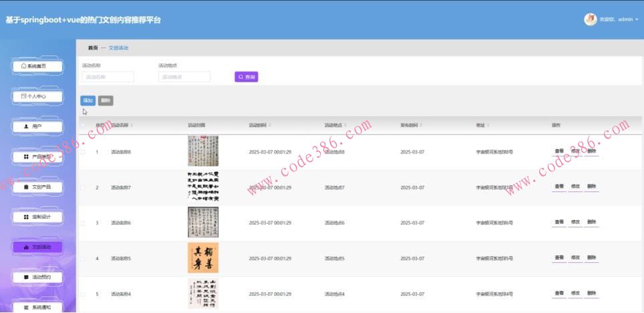Check the box for row 活动名称8
Viewport: 644px width, 313px height.
click(83, 152)
